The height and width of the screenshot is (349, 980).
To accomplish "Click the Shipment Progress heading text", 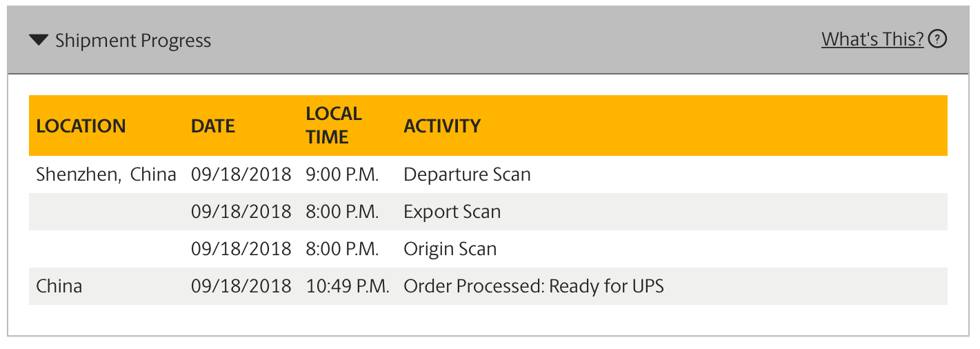I will pos(133,41).
